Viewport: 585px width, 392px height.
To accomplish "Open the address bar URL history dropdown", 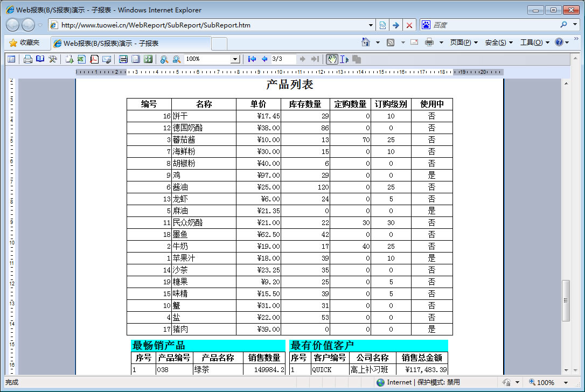I will point(371,25).
